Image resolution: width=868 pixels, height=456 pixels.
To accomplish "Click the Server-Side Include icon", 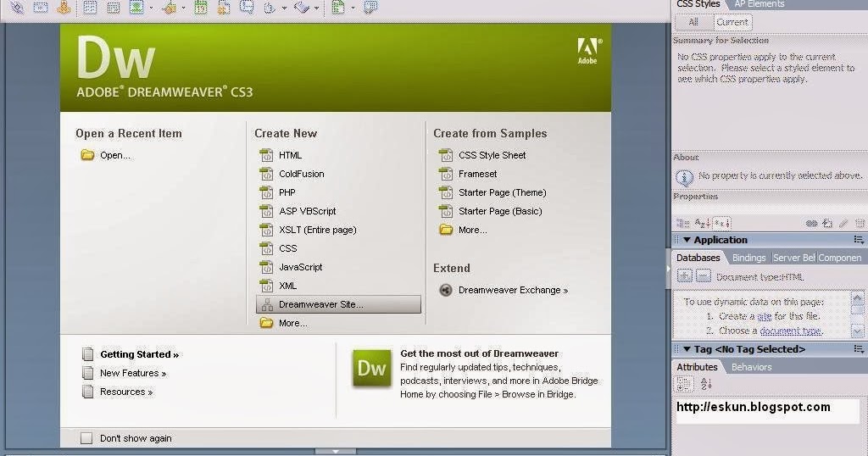I will pos(223,7).
